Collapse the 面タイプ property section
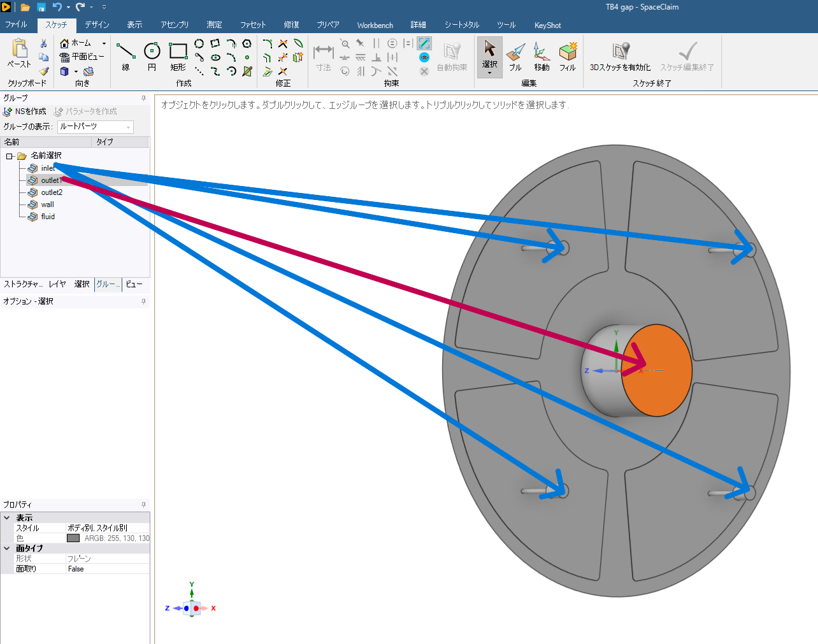 [7, 548]
